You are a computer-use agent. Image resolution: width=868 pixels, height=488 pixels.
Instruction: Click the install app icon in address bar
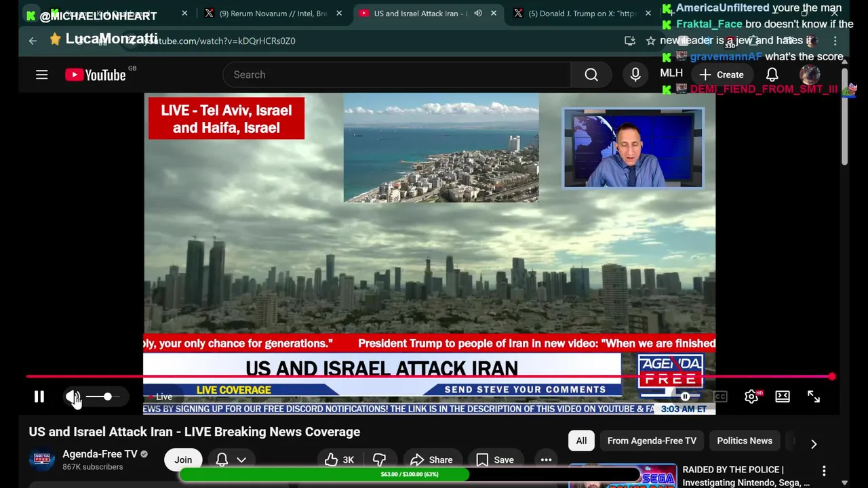click(630, 41)
